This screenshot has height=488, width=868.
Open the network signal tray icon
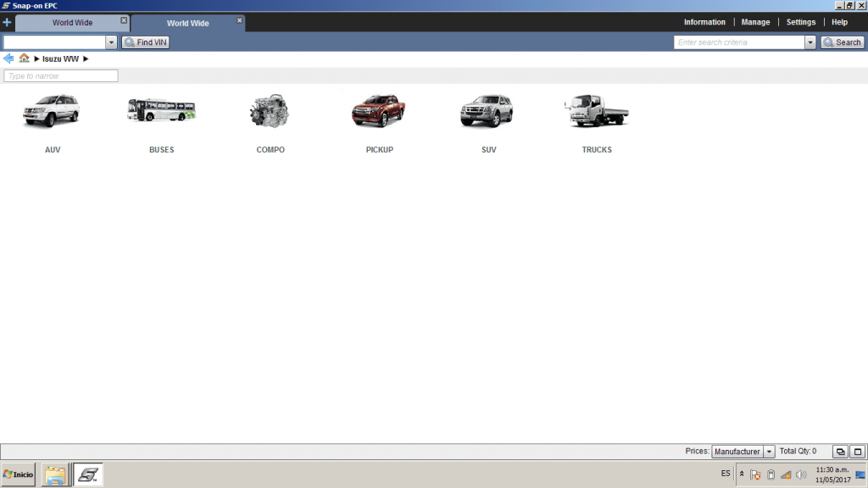coord(786,474)
